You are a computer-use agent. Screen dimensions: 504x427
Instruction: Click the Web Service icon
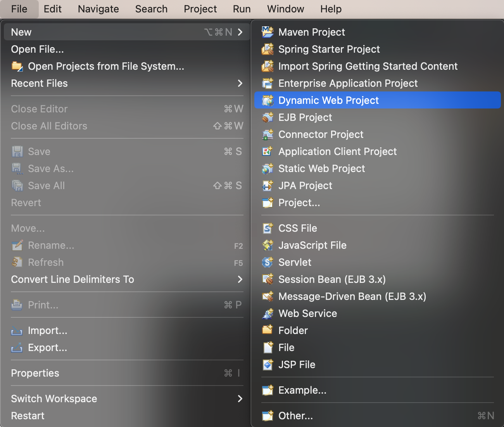pos(268,313)
